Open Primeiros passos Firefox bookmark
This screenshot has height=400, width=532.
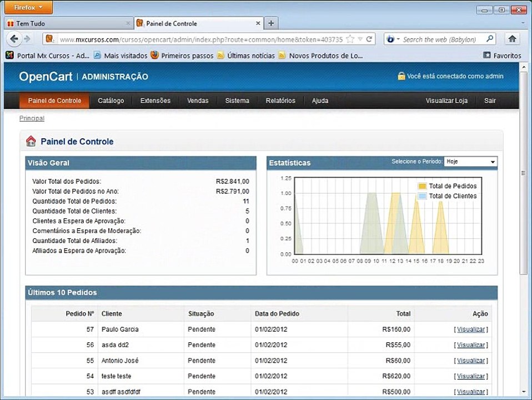click(x=182, y=56)
